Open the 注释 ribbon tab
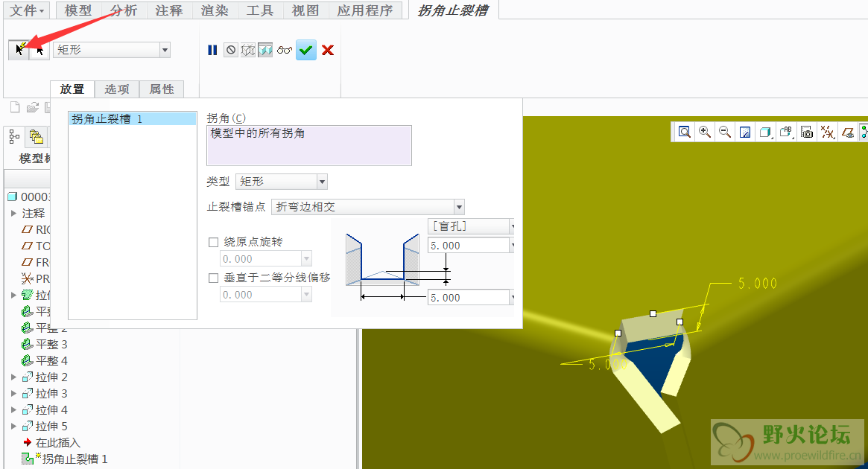This screenshot has height=469, width=868. coord(169,10)
